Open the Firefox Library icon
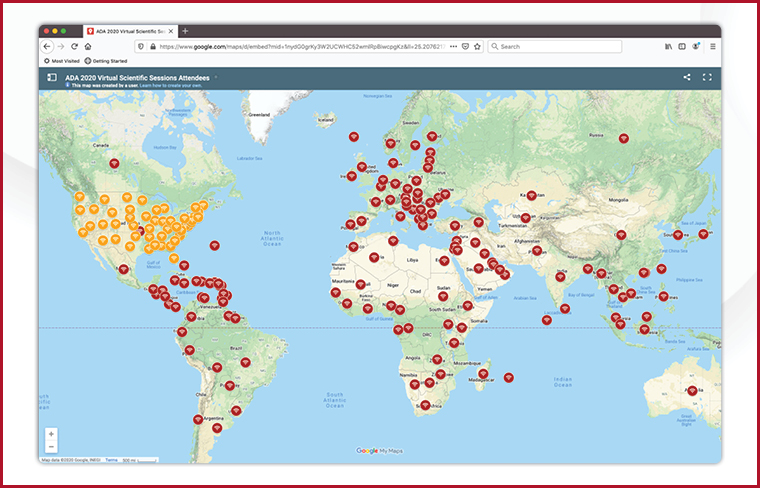The height and width of the screenshot is (488, 760). pos(668,47)
